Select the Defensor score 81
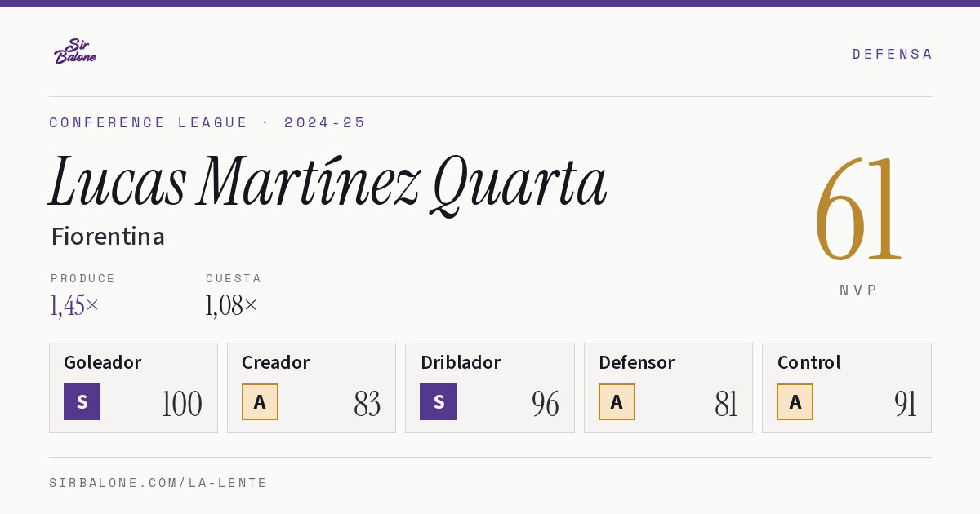Viewport: 980px width, 514px height. point(726,404)
